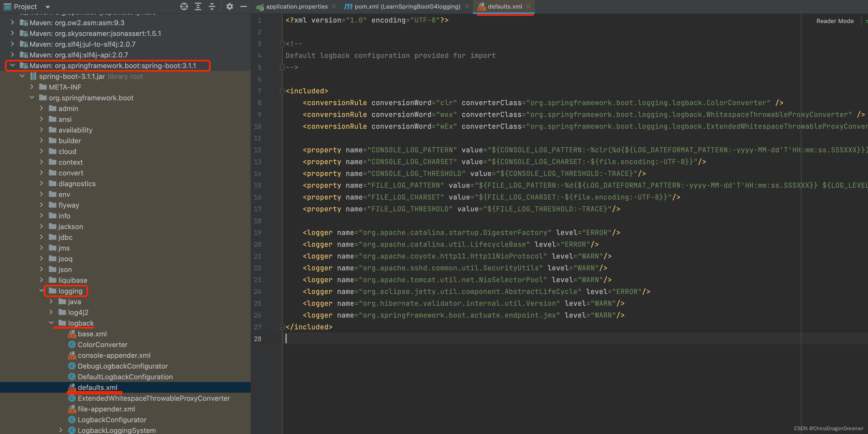Click the Spring leaf icon on application.properties tab
The width and height of the screenshot is (868, 434).
(x=260, y=7)
